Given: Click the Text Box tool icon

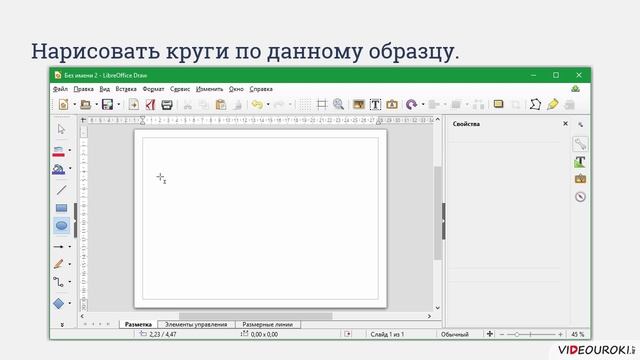Looking at the screenshot, I should point(375,104).
